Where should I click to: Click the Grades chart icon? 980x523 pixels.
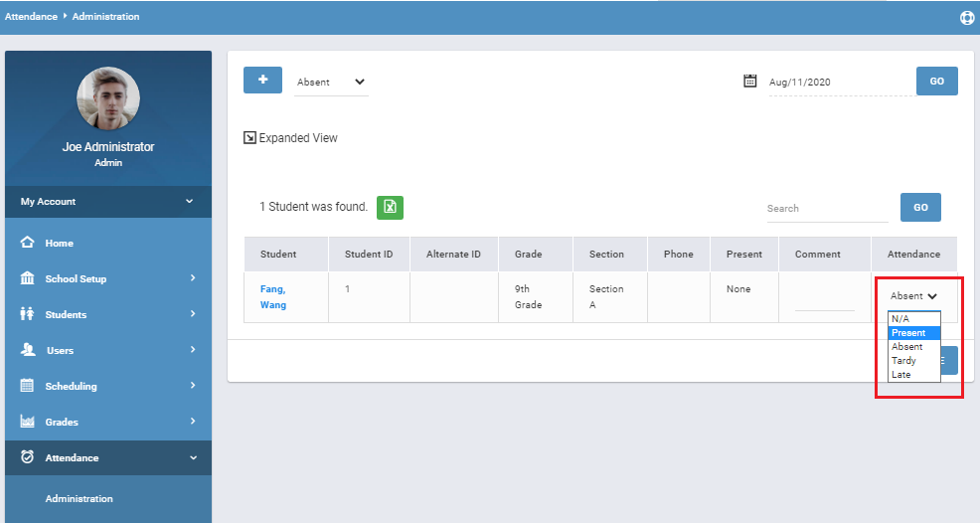(x=27, y=421)
